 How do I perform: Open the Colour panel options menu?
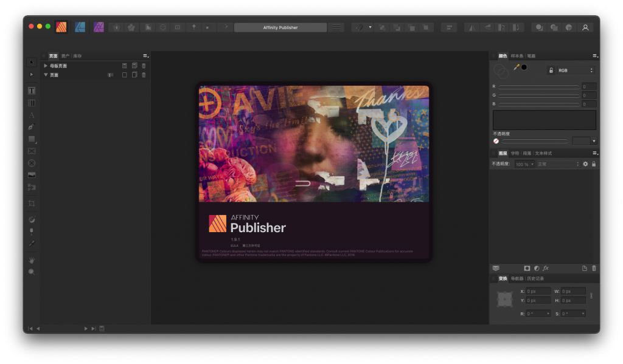[x=595, y=56]
